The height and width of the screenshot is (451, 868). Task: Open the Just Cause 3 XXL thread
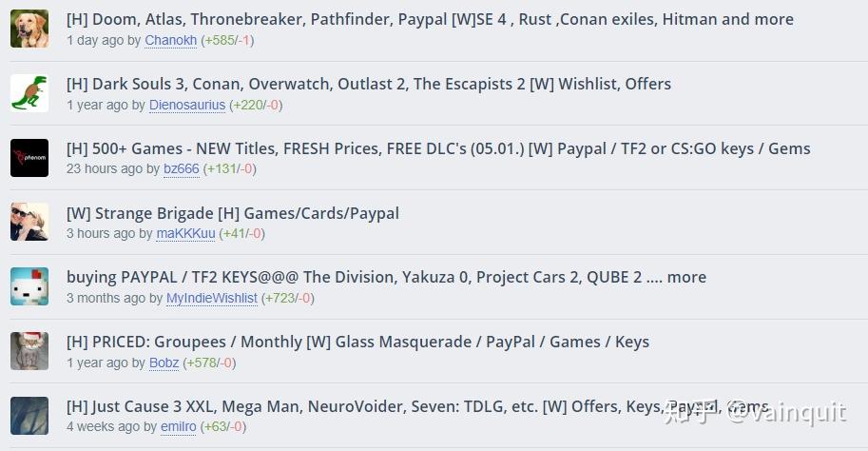click(417, 406)
